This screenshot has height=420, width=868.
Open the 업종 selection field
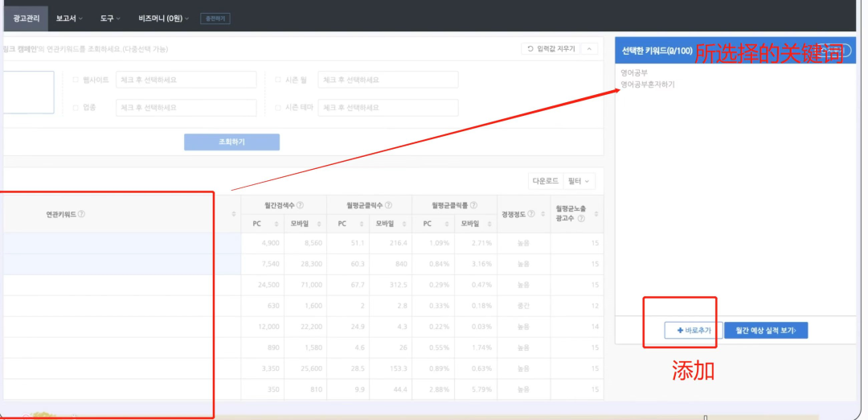tap(186, 108)
